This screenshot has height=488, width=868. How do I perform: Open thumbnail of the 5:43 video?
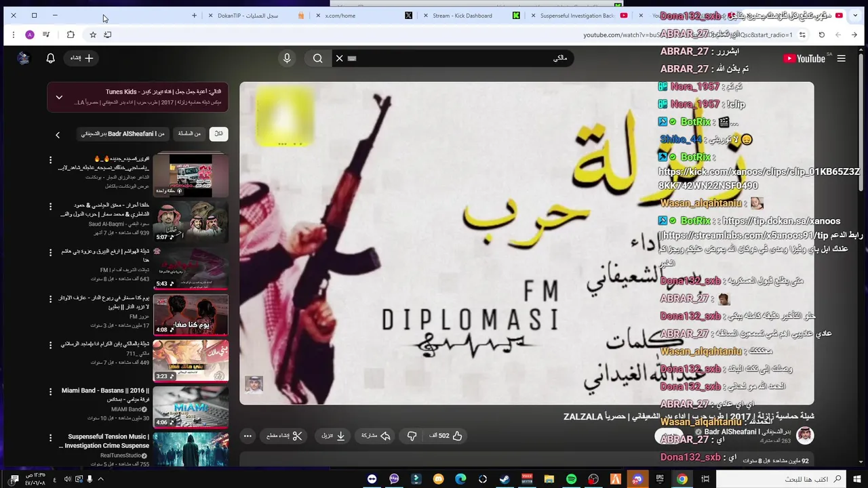click(x=191, y=268)
